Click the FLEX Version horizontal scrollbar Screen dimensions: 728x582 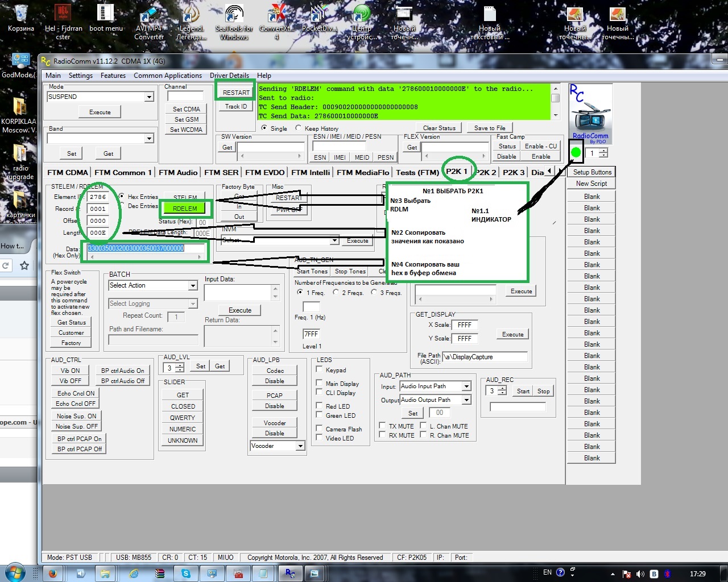point(454,156)
